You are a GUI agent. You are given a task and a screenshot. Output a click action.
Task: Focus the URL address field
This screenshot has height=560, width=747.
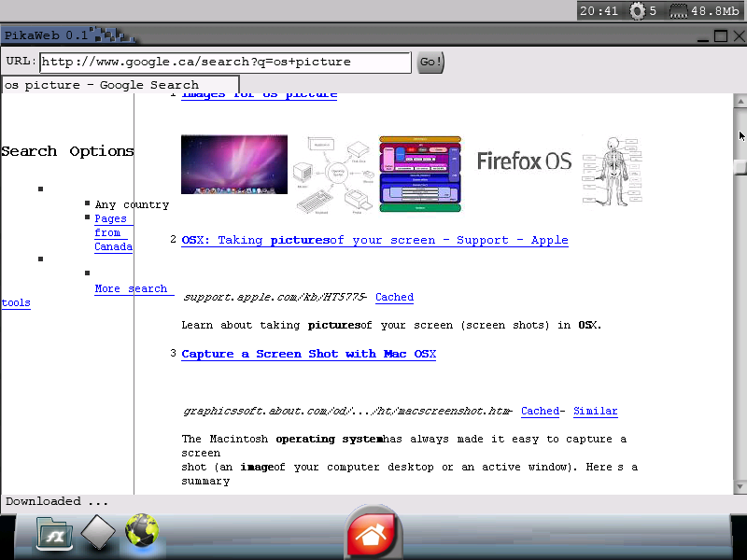225,63
